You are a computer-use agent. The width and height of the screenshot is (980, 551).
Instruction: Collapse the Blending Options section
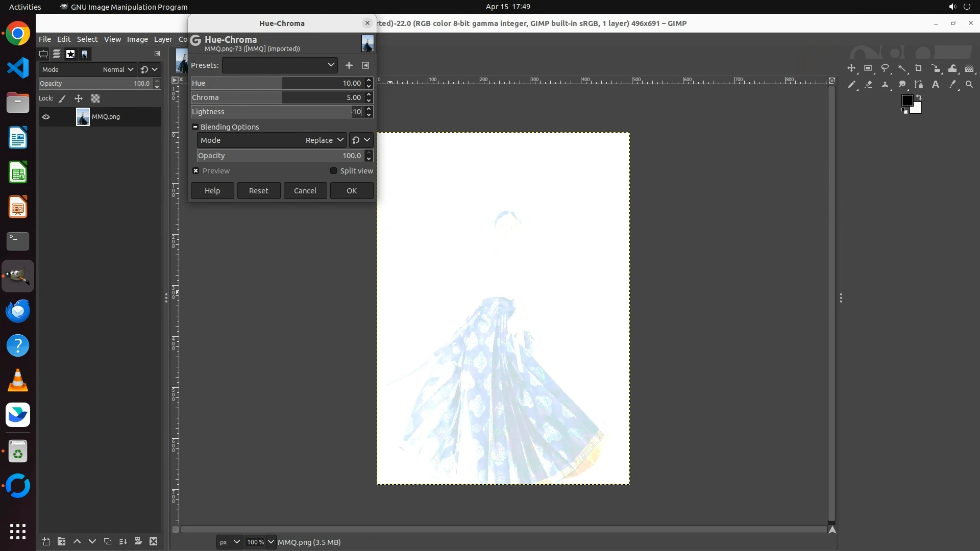[195, 127]
